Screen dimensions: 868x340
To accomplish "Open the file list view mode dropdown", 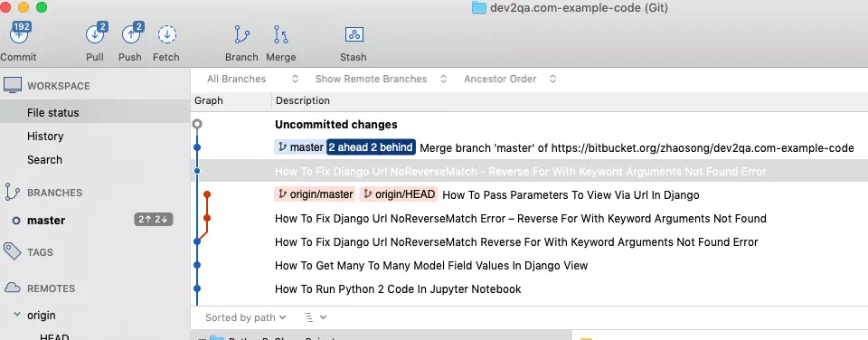I will (x=316, y=317).
